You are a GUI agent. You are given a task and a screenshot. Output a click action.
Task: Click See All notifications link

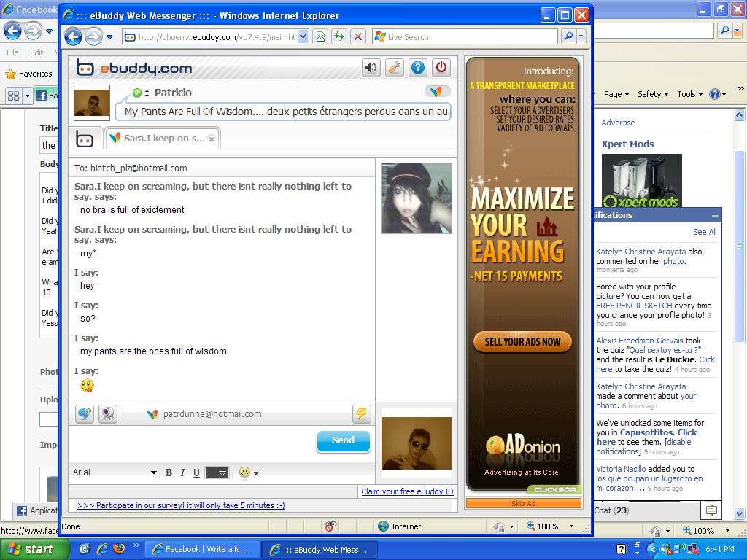705,232
